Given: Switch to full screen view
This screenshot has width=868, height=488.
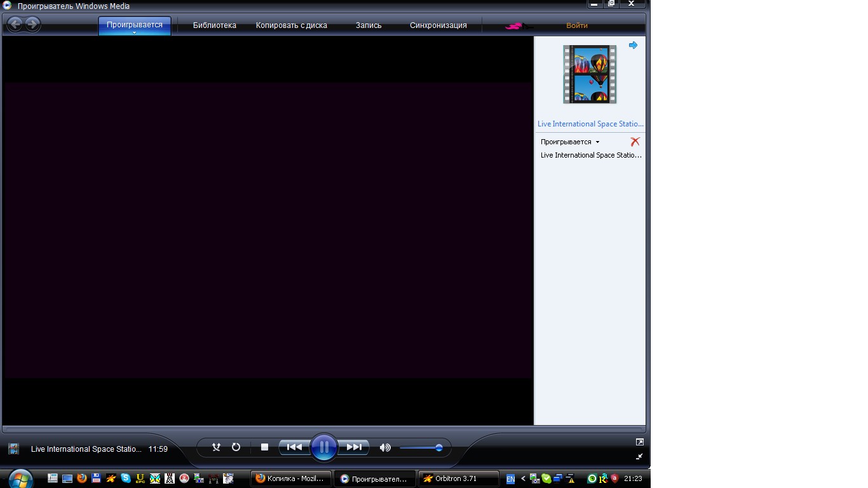Looking at the screenshot, I should pos(640,442).
